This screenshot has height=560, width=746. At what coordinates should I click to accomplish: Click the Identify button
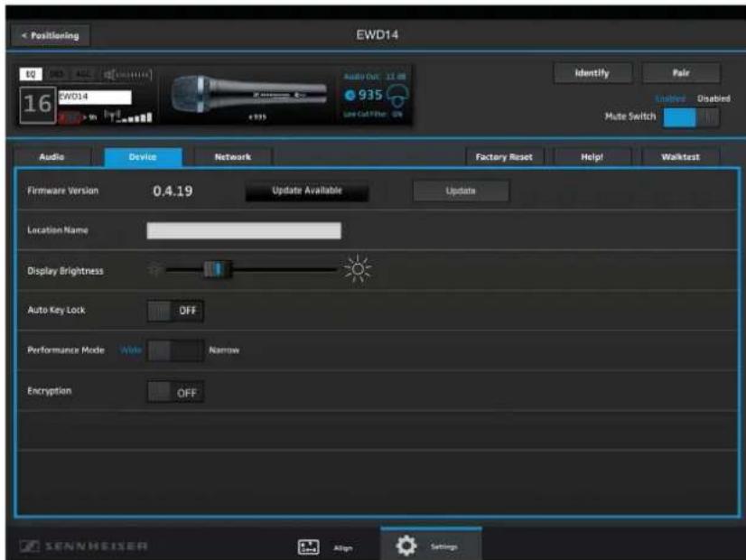coord(592,73)
